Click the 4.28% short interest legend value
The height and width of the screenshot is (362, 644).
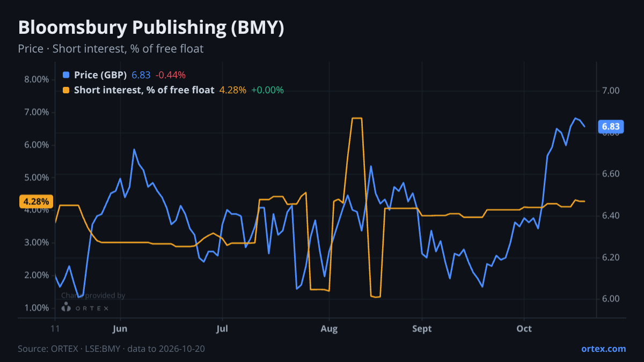[233, 90]
